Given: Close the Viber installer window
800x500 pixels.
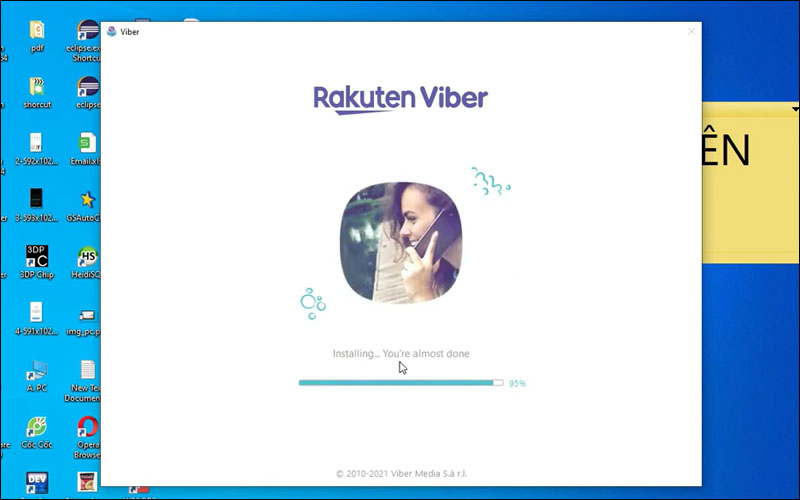Looking at the screenshot, I should click(691, 32).
